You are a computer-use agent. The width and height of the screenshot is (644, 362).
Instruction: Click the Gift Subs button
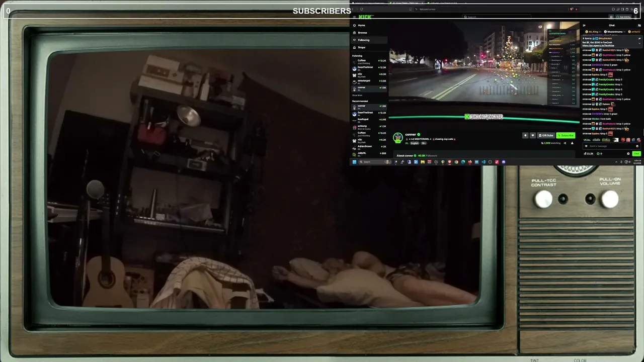click(x=546, y=135)
